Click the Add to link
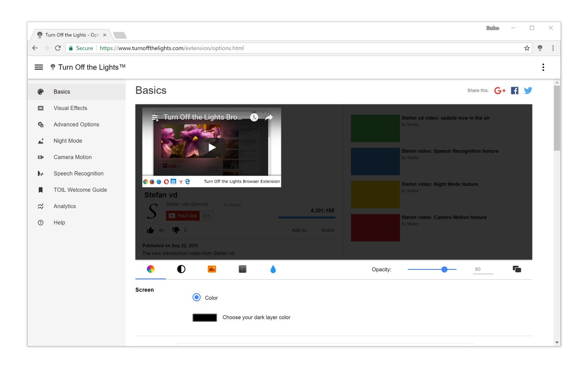 pos(299,230)
